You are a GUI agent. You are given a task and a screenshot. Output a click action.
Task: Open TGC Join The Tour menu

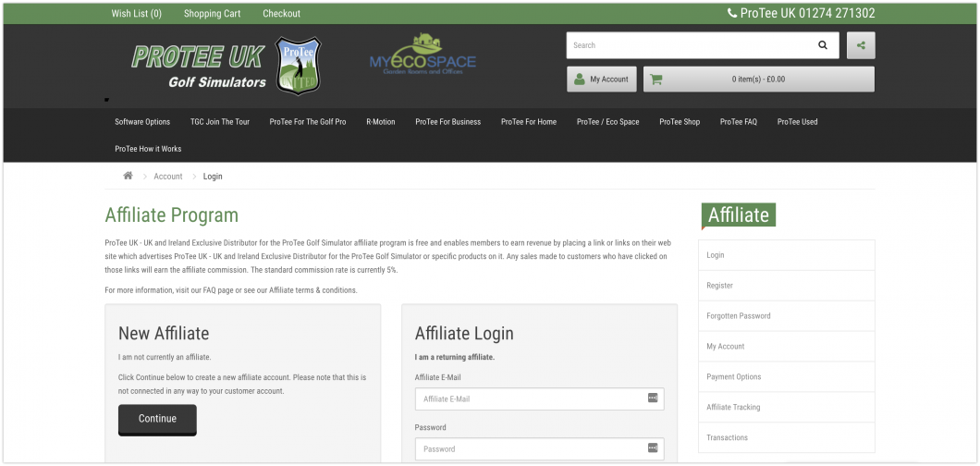coord(220,122)
